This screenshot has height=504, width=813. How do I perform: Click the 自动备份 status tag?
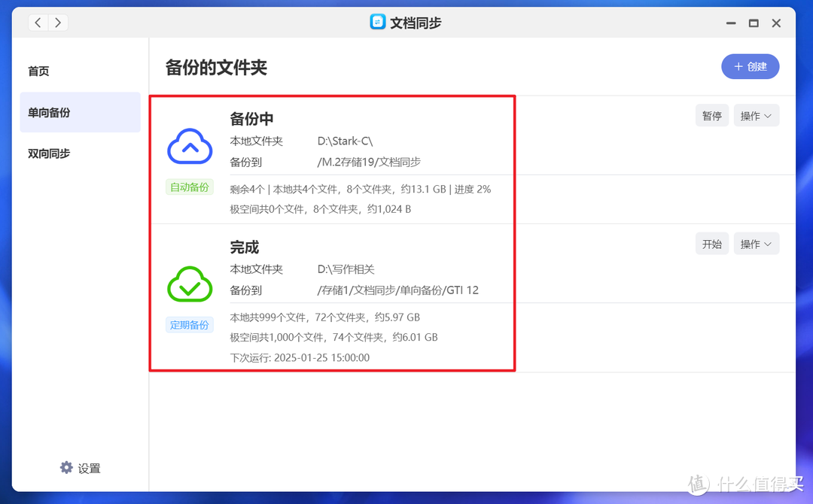189,187
